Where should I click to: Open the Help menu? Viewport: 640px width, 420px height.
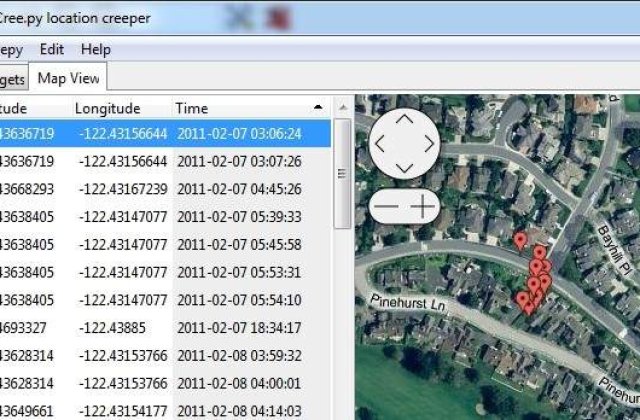coord(96,49)
